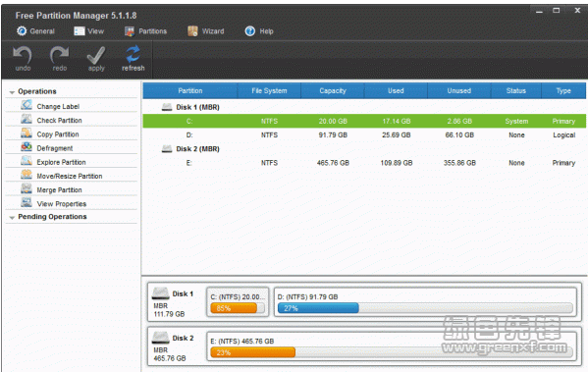Click the Disk 2 drive icon in disk map
The image size is (588, 372).
pyautogui.click(x=161, y=338)
